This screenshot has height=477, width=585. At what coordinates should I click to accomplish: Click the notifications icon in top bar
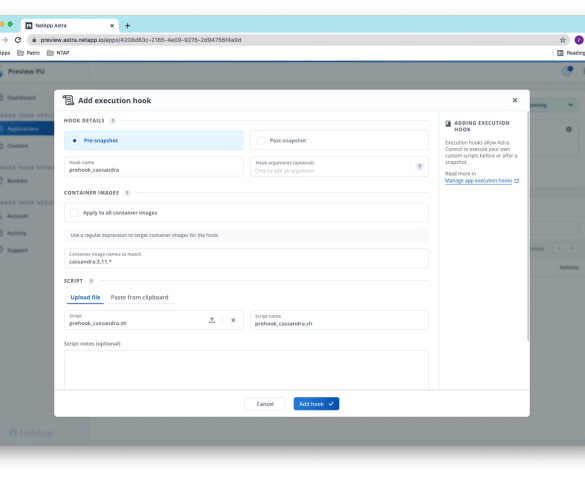coord(567,71)
